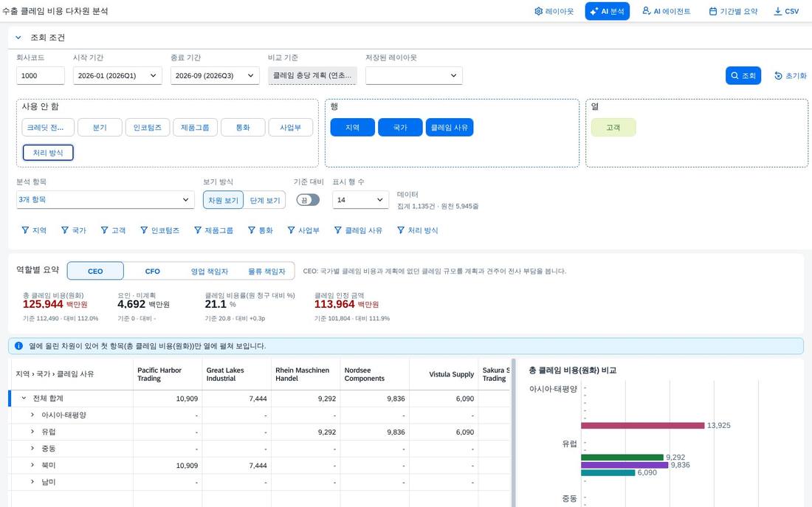The height and width of the screenshot is (507, 812).
Task: Open the 분석 항목 dropdown
Action: point(105,200)
